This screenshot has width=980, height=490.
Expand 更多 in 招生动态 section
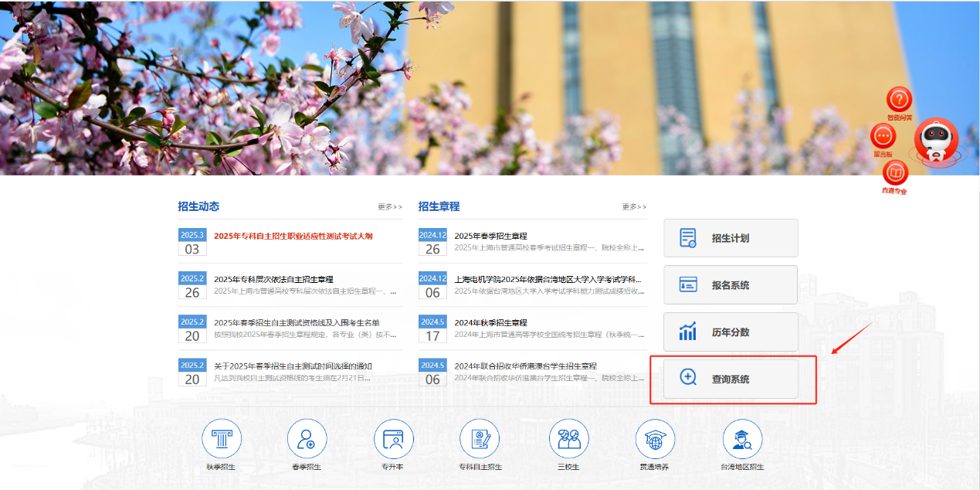(390, 207)
